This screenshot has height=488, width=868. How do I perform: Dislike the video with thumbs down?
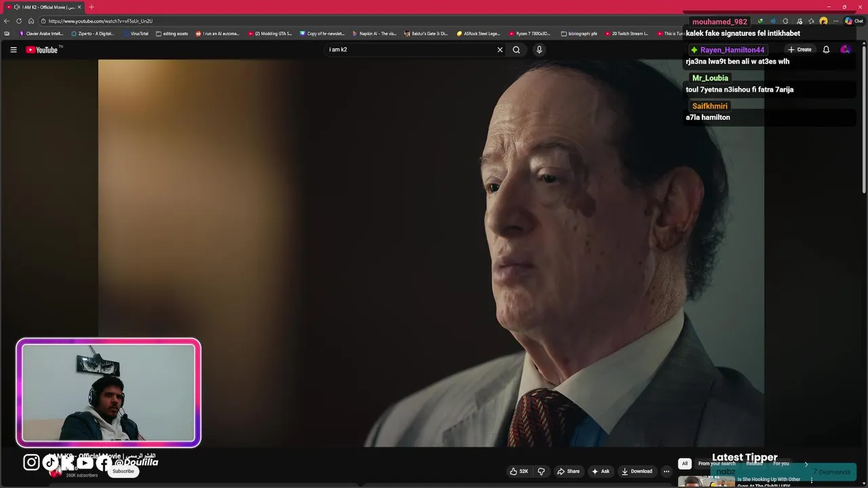click(x=541, y=471)
